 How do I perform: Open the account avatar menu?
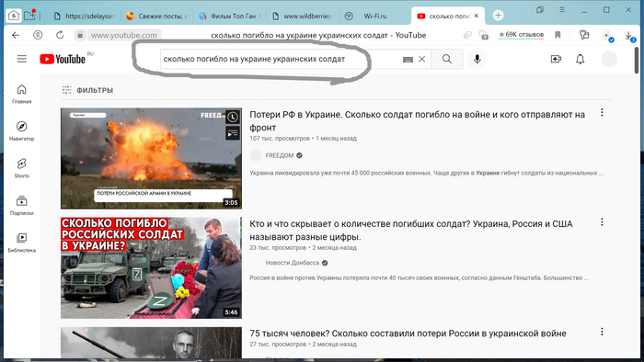coord(609,59)
